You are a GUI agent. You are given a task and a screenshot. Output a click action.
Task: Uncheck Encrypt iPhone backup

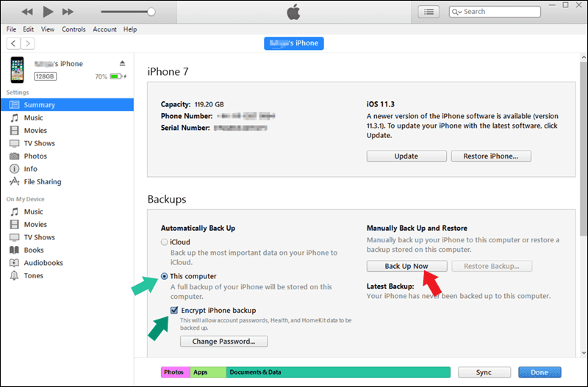(x=174, y=310)
